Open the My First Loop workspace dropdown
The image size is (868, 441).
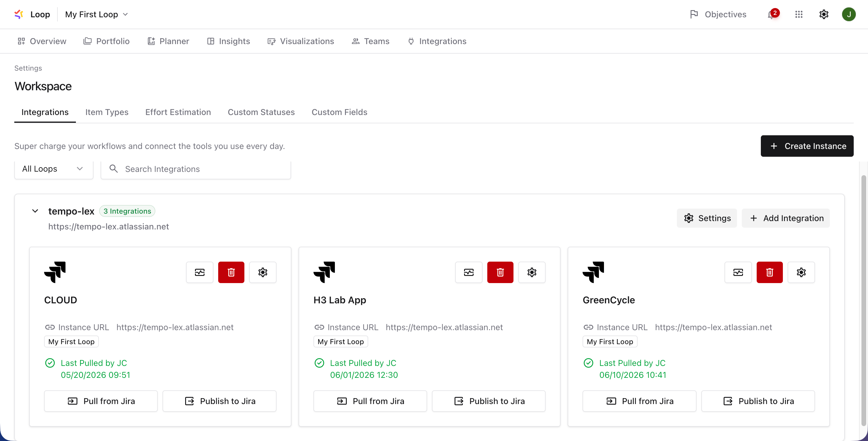[96, 14]
